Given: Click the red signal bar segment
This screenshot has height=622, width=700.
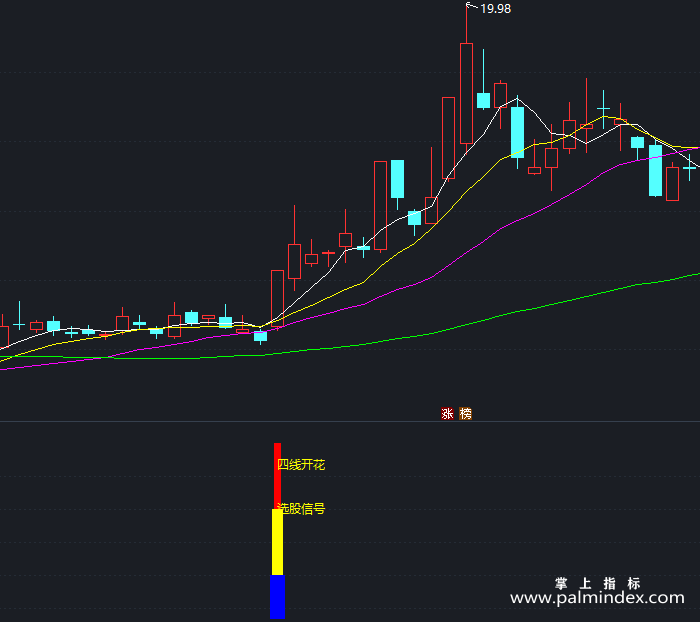Looking at the screenshot, I should 277,476.
